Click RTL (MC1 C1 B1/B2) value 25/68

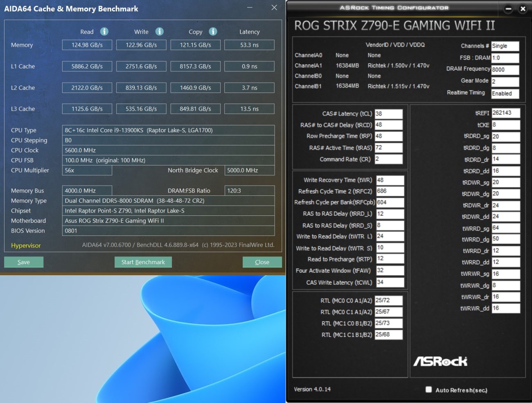(x=388, y=335)
